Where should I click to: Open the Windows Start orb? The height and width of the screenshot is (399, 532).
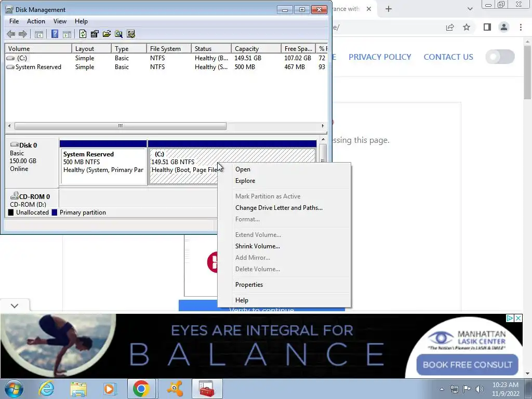pos(14,389)
